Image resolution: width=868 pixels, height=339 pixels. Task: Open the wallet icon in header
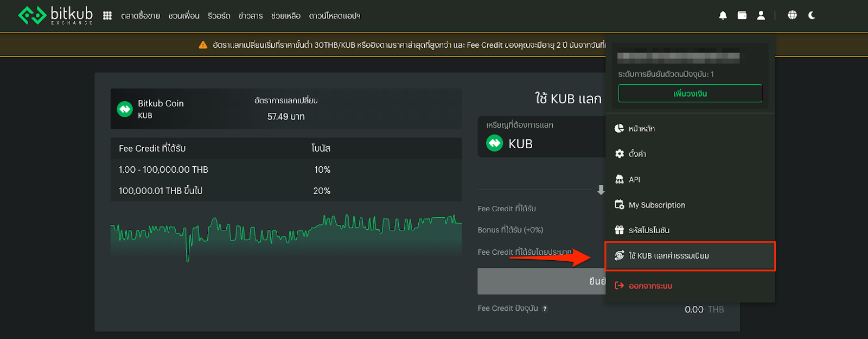pos(742,15)
